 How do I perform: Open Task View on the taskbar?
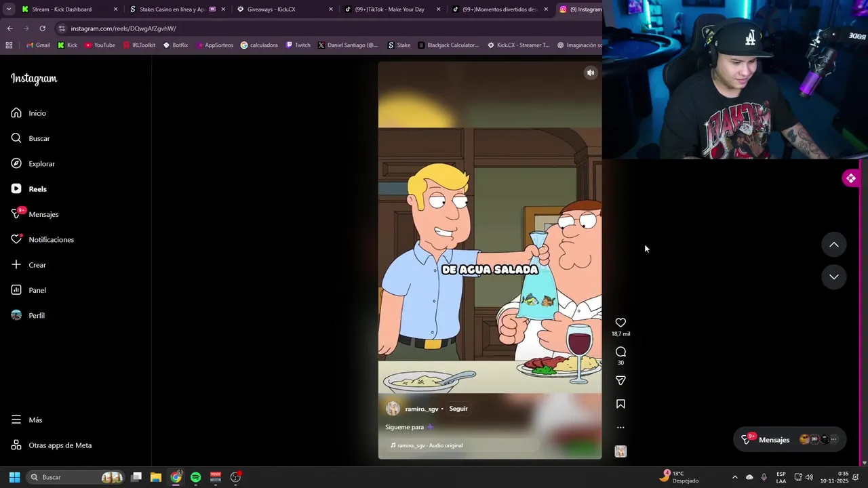tap(136, 477)
